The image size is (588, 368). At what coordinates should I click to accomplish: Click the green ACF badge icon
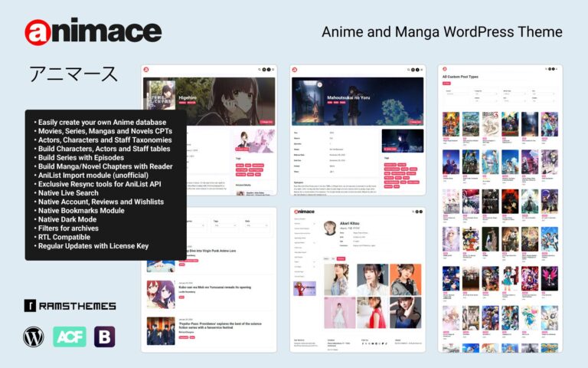point(70,337)
